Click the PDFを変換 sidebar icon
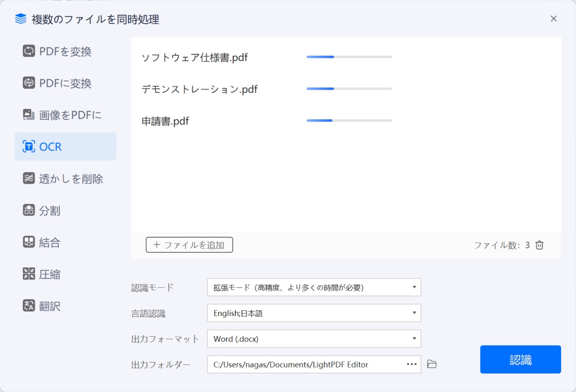 29,51
